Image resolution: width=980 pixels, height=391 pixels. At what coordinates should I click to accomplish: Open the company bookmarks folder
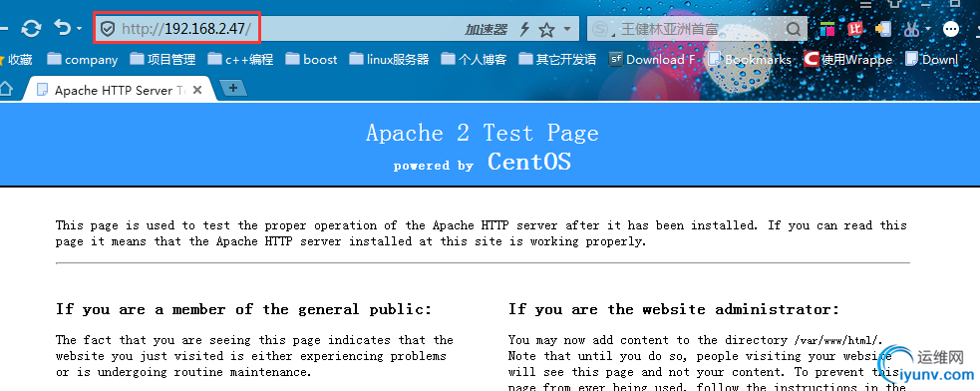(83, 60)
